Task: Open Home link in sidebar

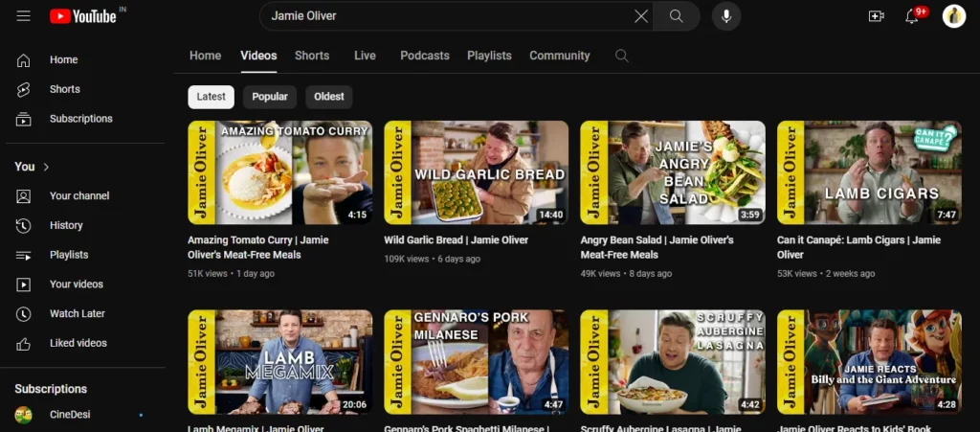Action: coord(64,60)
